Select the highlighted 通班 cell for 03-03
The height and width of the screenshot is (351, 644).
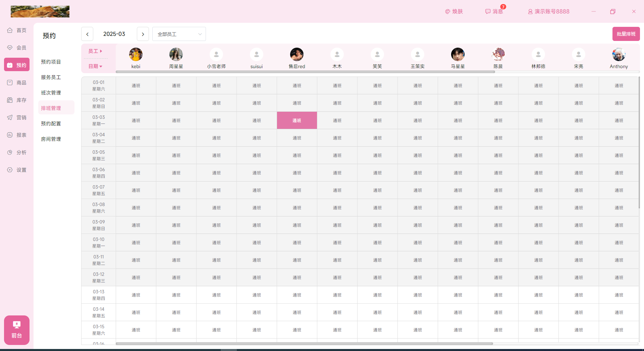pyautogui.click(x=297, y=120)
